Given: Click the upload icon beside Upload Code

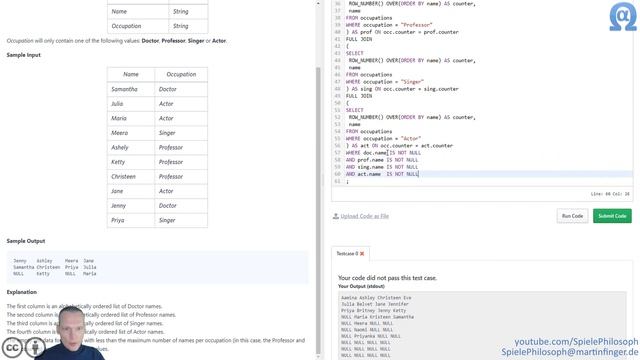Looking at the screenshot, I should (x=336, y=216).
